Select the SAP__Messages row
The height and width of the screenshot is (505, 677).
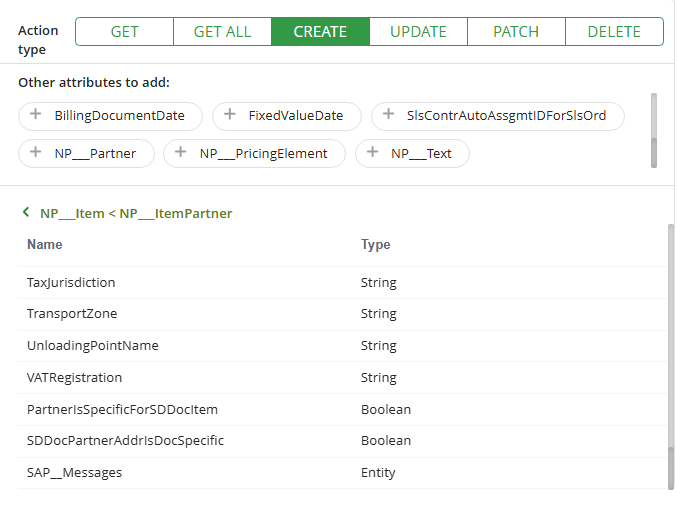[343, 473]
